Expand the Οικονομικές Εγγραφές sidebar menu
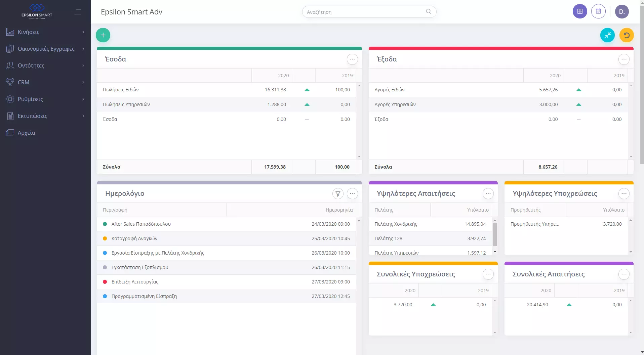Viewport: 644px width, 355px height. pyautogui.click(x=45, y=49)
